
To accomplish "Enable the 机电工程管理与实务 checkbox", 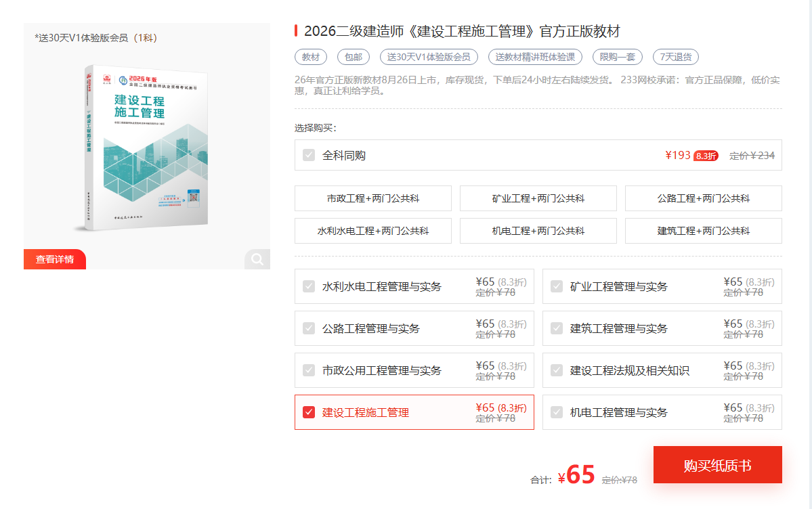I will pos(557,412).
